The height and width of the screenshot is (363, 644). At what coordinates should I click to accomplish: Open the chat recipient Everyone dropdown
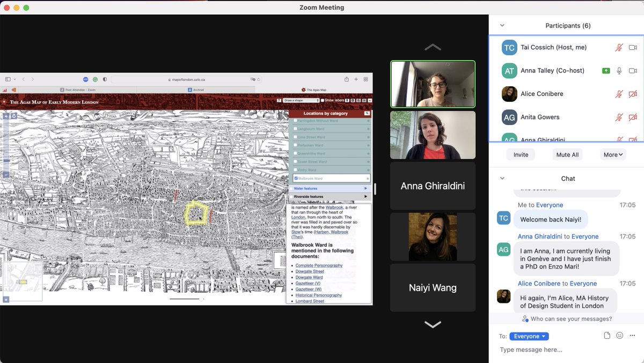(529, 336)
